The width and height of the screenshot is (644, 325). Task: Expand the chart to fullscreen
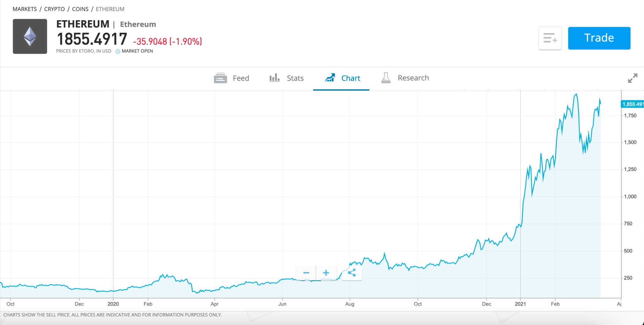tap(632, 78)
